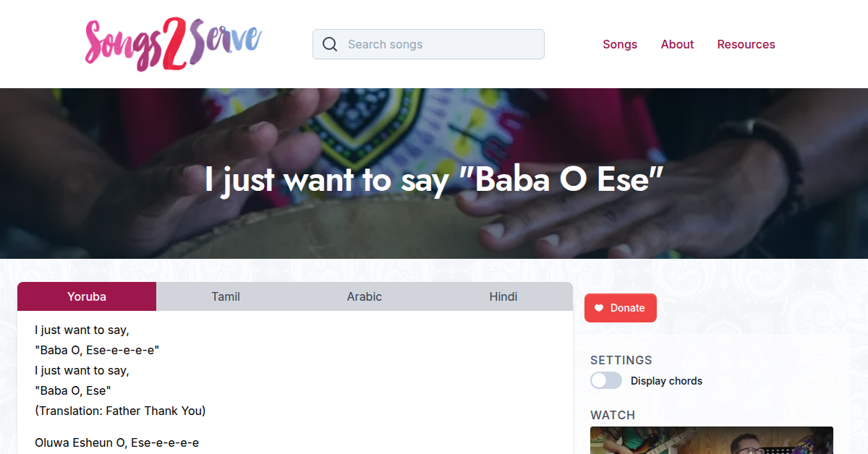Open the Hindi lyrics tab
The height and width of the screenshot is (454, 868).
[503, 296]
